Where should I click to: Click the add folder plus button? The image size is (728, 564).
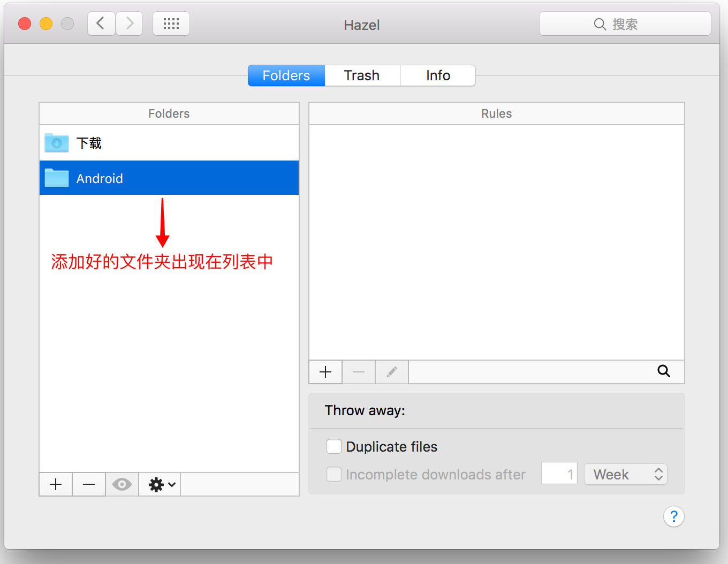click(x=56, y=485)
